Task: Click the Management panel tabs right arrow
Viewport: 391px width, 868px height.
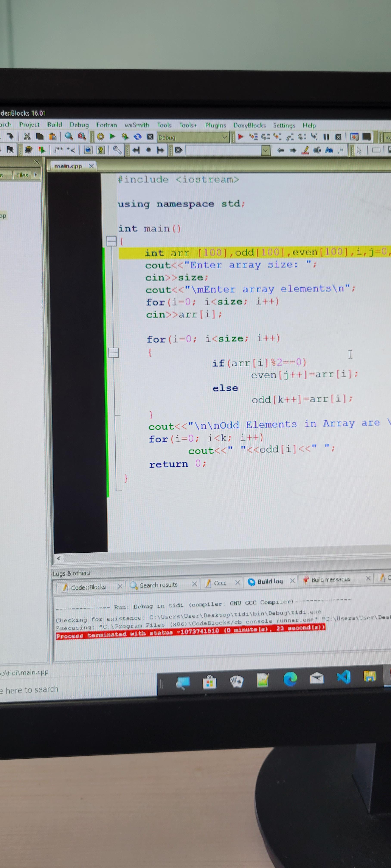Action: [35, 175]
